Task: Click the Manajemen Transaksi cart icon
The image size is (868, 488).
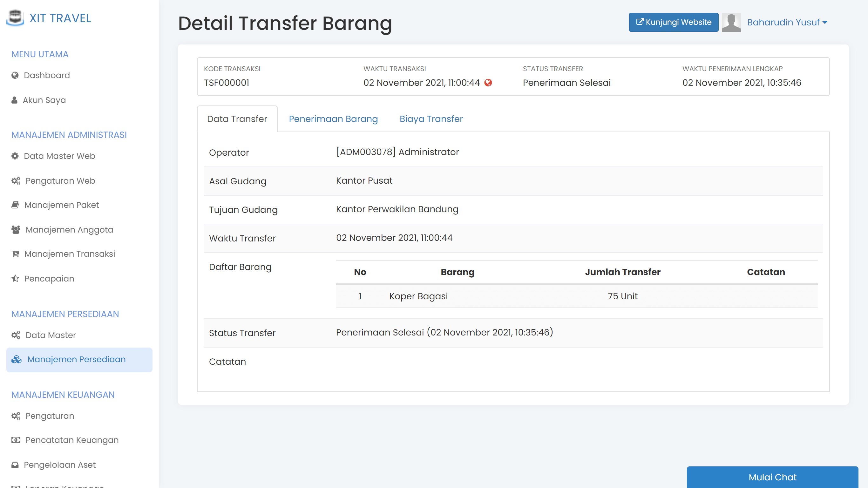Action: (x=15, y=254)
